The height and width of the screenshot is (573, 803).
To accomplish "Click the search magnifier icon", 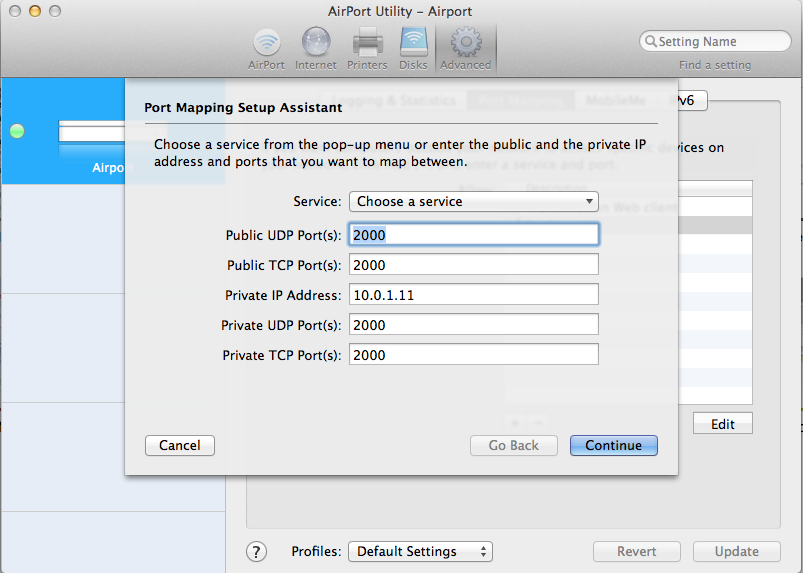I will (650, 41).
